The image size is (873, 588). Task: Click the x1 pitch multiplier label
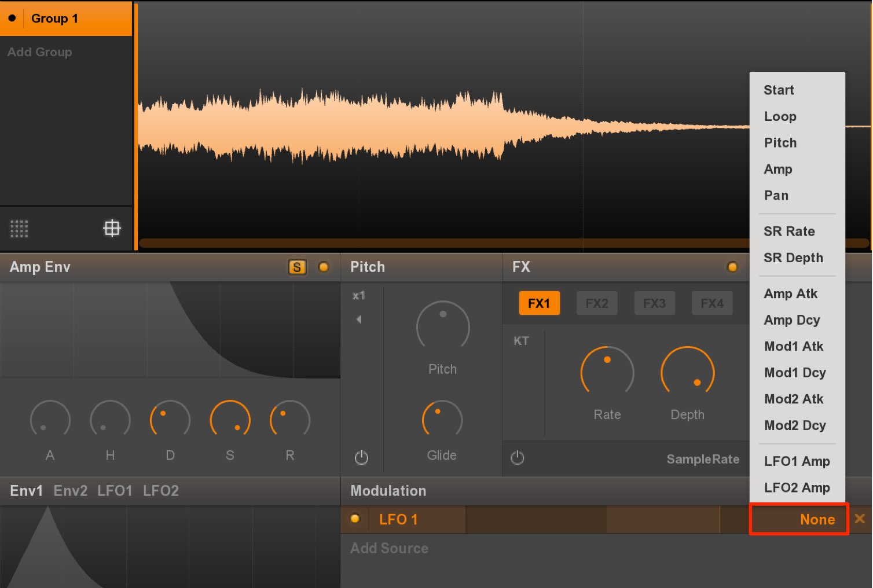click(359, 296)
